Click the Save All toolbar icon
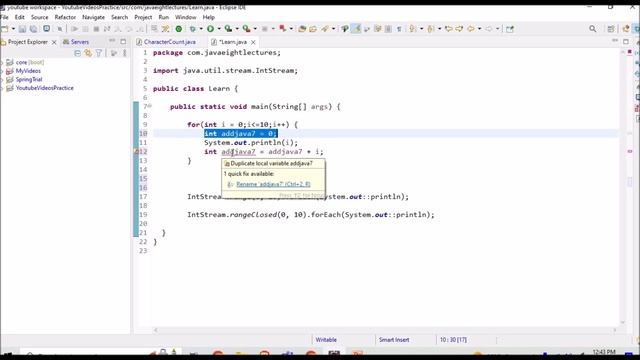Screen dimensions: 640x360 click(33, 29)
